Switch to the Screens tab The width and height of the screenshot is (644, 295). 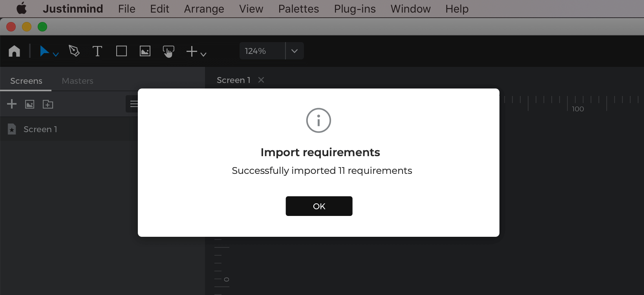click(x=26, y=81)
